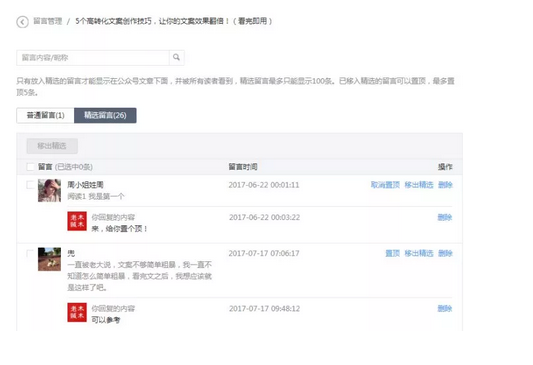Click timestamp 2017-06-22 00:01:11
This screenshot has height=365, width=533.
264,185
